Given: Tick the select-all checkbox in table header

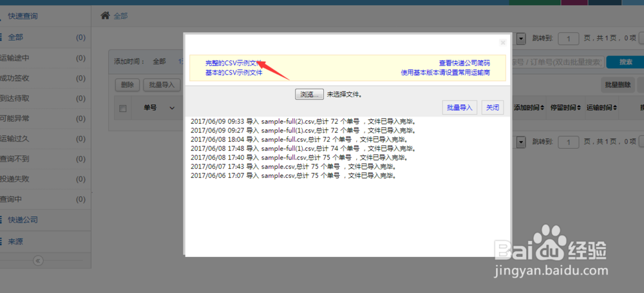Looking at the screenshot, I should coord(122,108).
